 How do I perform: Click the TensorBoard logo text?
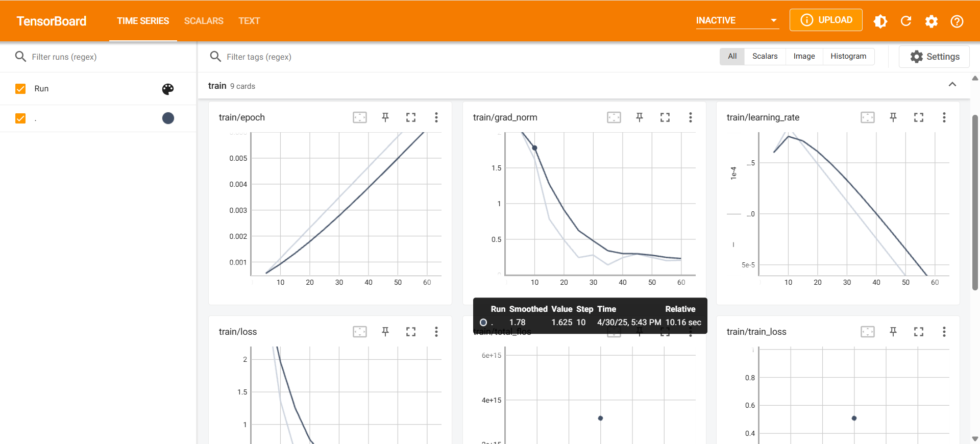click(x=52, y=21)
